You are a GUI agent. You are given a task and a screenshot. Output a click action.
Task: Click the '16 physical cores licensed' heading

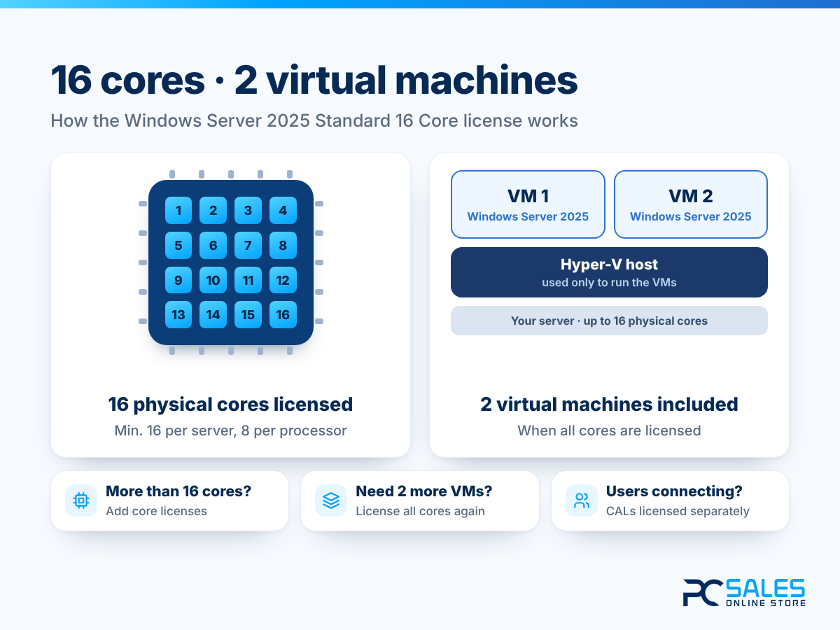tap(230, 404)
